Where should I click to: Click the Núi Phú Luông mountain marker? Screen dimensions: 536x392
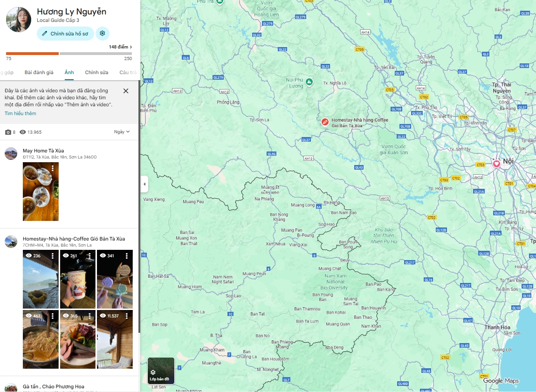[x=309, y=82]
